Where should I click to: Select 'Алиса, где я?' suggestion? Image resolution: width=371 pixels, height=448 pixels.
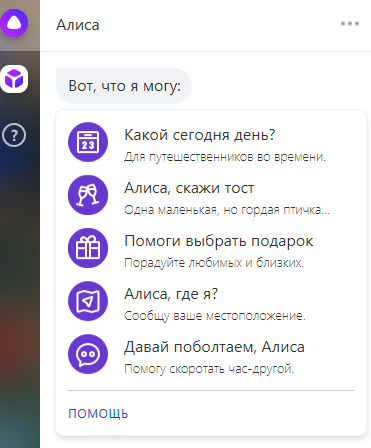171,294
